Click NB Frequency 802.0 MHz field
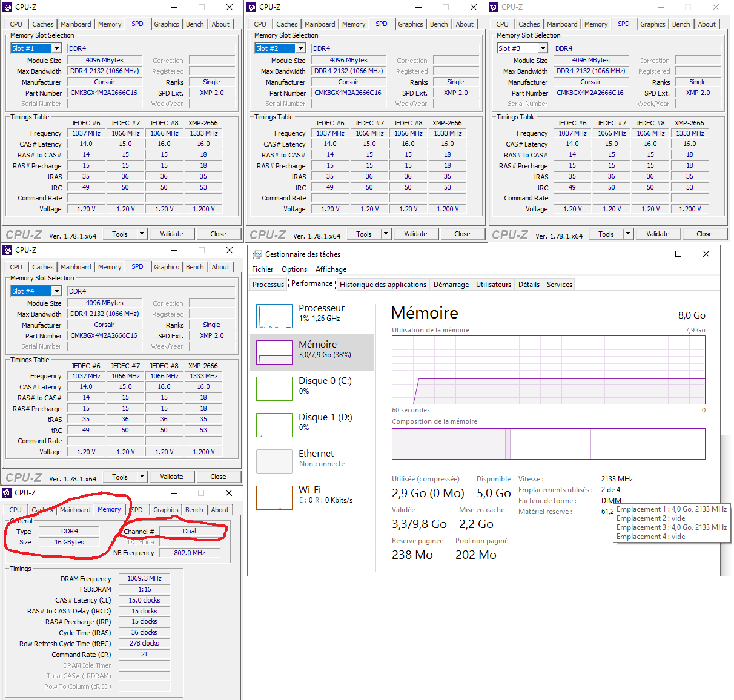This screenshot has height=700, width=734. tap(190, 553)
